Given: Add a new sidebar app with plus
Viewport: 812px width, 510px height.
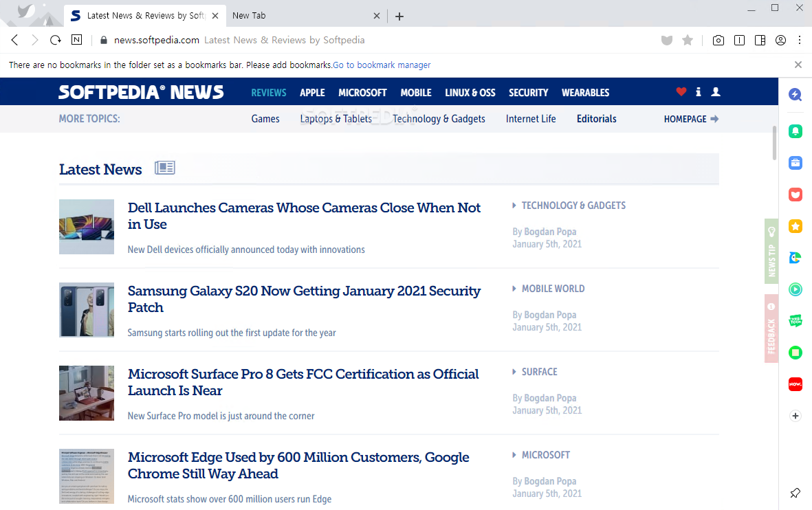Looking at the screenshot, I should [x=795, y=416].
